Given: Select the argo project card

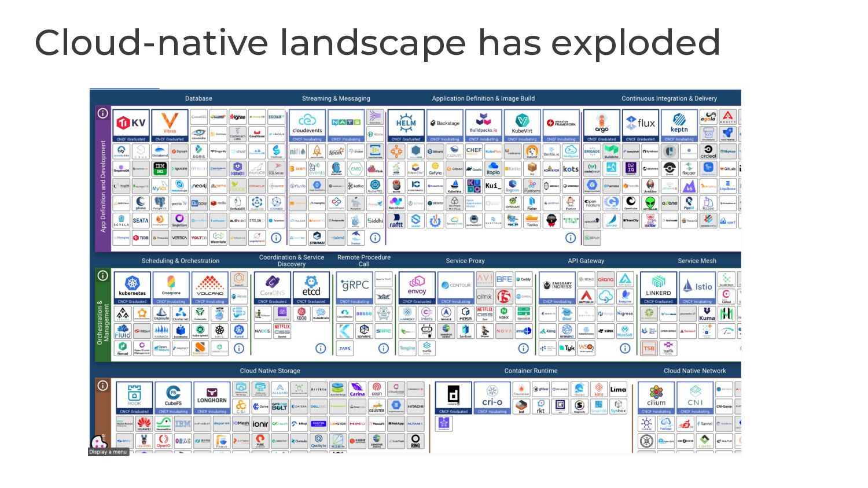Looking at the screenshot, I should [602, 125].
